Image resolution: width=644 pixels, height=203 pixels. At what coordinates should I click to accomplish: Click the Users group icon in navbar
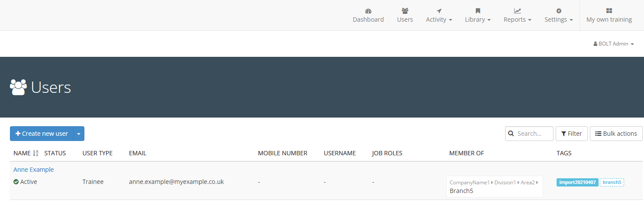[405, 11]
